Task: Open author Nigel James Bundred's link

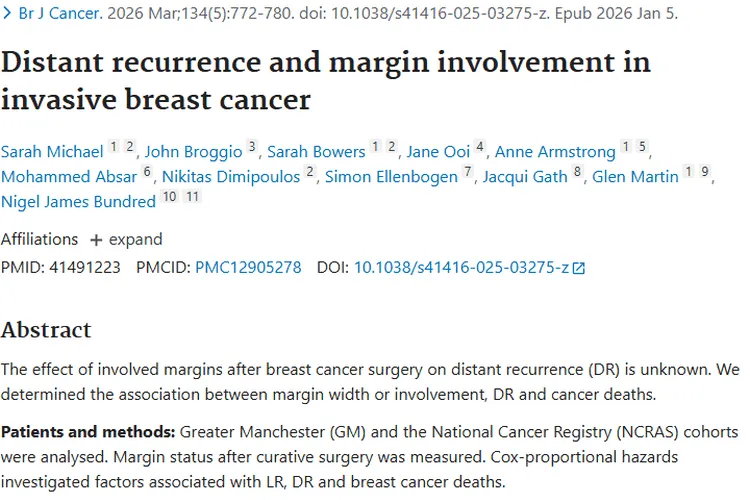Action: [x=78, y=202]
